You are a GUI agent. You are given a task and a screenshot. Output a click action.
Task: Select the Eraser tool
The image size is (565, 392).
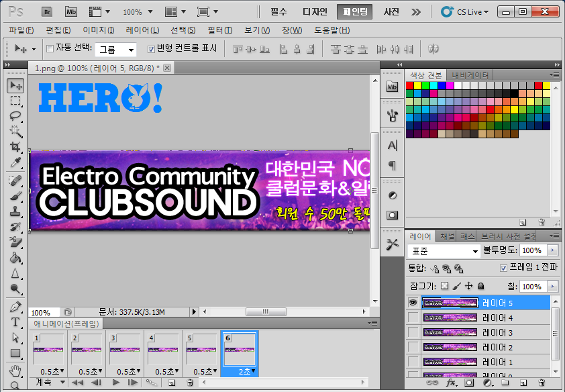point(15,242)
